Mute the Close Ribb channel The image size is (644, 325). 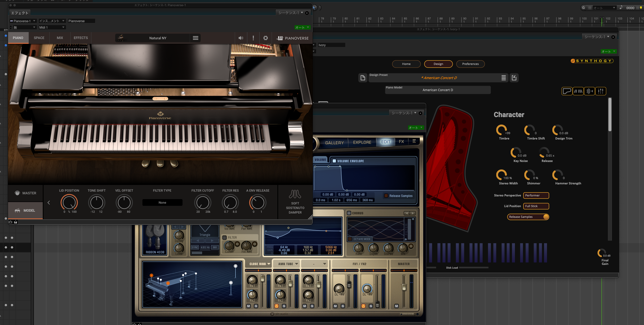click(x=249, y=306)
